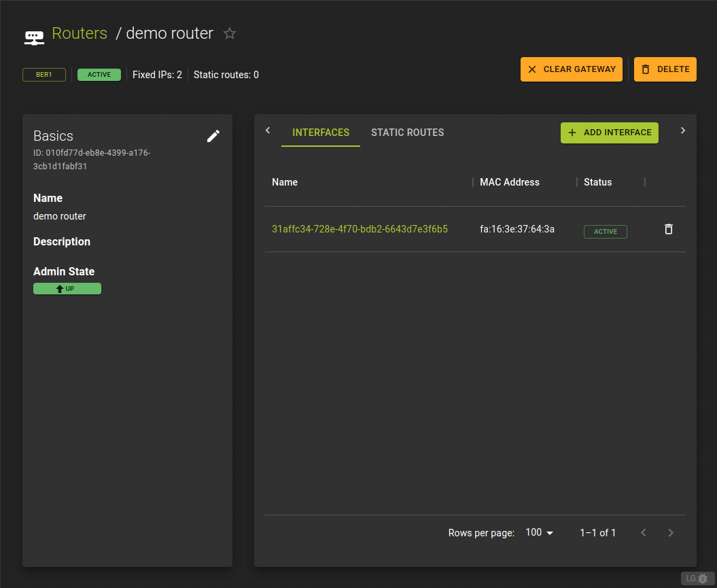Viewport: 717px width, 588px height.
Task: Click the orange Delete router button
Action: tap(665, 69)
